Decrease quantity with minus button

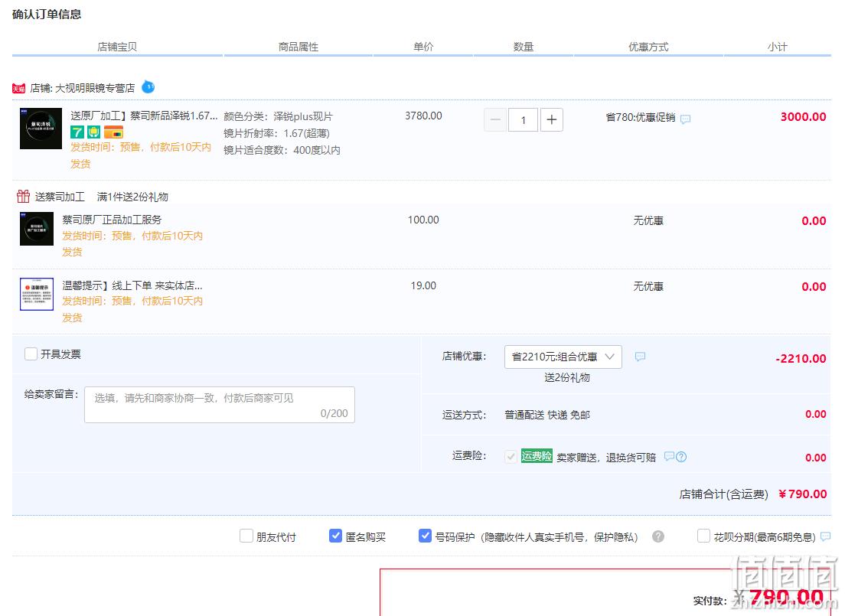[496, 119]
